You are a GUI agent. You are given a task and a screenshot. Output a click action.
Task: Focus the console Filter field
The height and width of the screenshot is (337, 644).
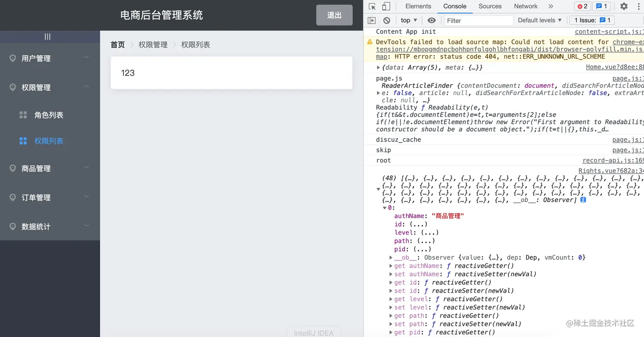click(479, 20)
